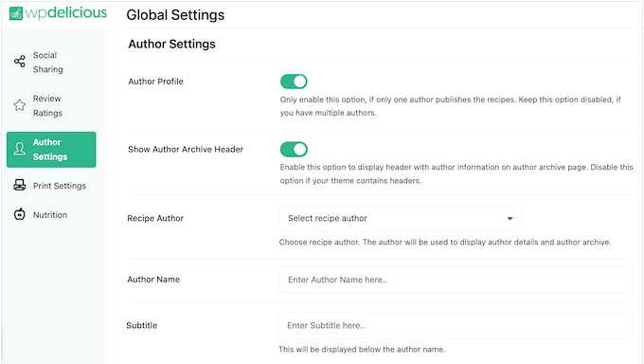Click the Author Settings section heading
The height and width of the screenshot is (364, 644).
coord(171,44)
